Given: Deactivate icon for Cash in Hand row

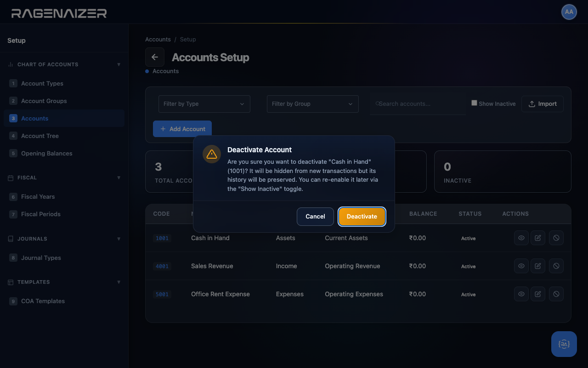Looking at the screenshot, I should (x=556, y=238).
